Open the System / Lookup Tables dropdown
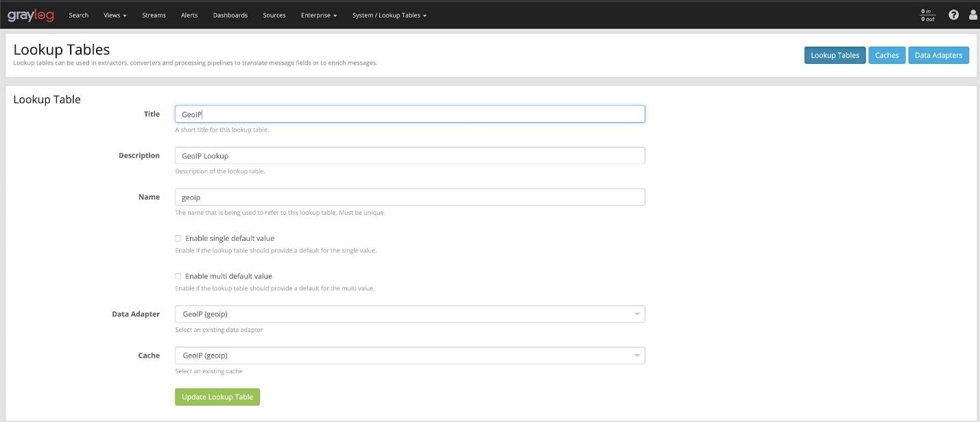The width and height of the screenshot is (980, 422). click(388, 14)
